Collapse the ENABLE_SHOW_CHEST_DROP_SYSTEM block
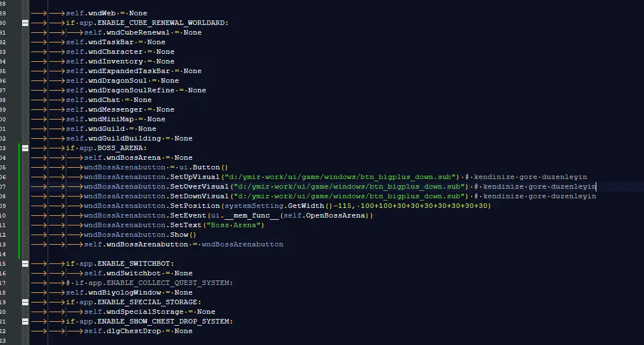Screen dimensions: 644x345 (24, 321)
